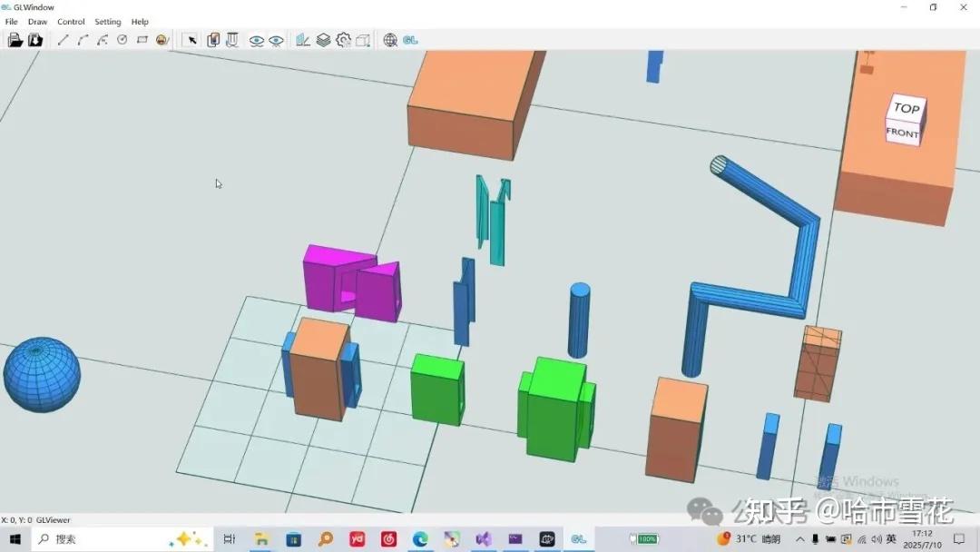Viewport: 980px width, 552px height.
Task: Open a file using the folder icon
Action: 15,39
